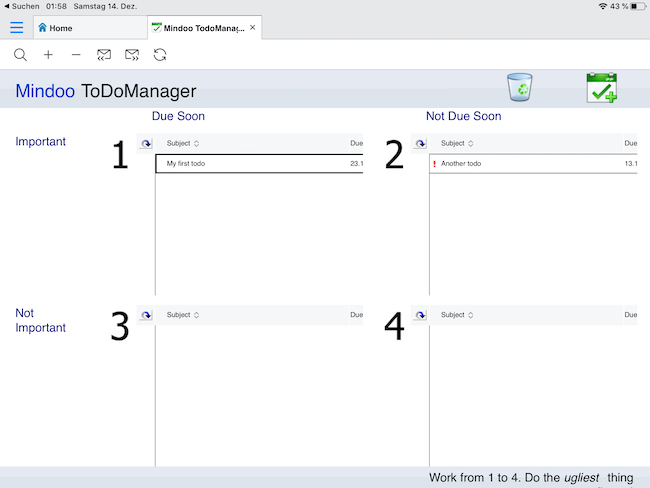Viewport: 650px width, 488px height.
Task: Sort quadrant 1 by Subject column
Action: [183, 144]
